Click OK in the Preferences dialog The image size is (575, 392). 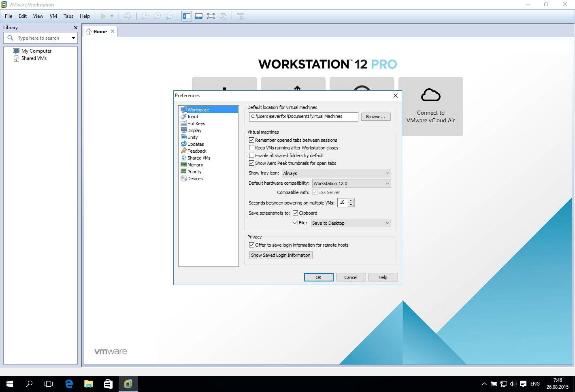pyautogui.click(x=319, y=277)
